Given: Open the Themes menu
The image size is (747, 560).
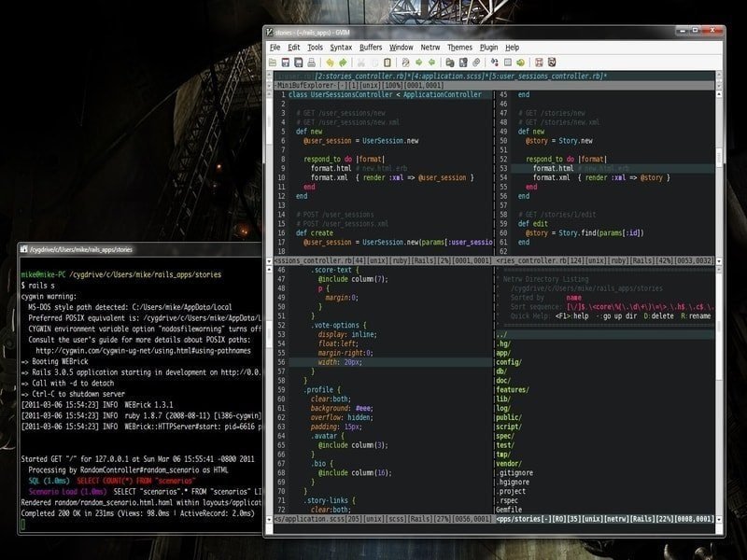Looking at the screenshot, I should point(459,47).
